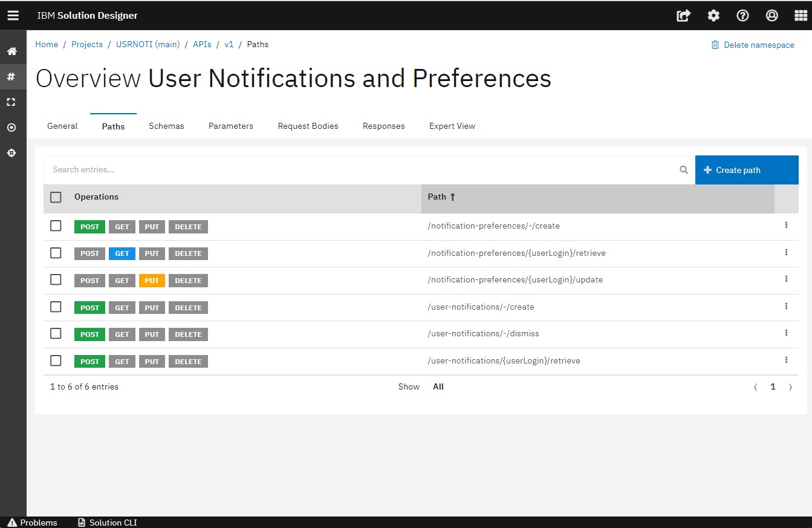Click the Create path button
812x528 pixels.
click(x=746, y=170)
